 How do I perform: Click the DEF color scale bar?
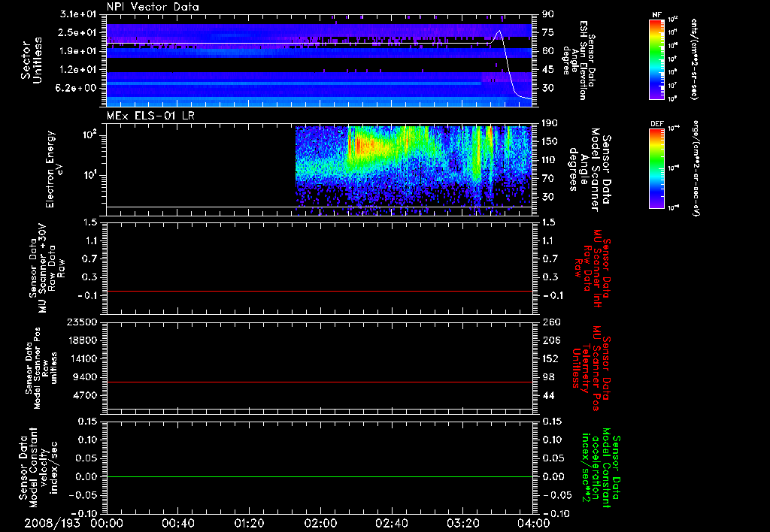point(657,168)
